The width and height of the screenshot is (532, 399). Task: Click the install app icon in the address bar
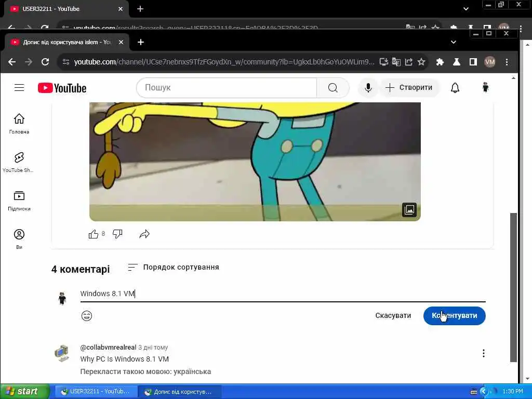coord(383,62)
